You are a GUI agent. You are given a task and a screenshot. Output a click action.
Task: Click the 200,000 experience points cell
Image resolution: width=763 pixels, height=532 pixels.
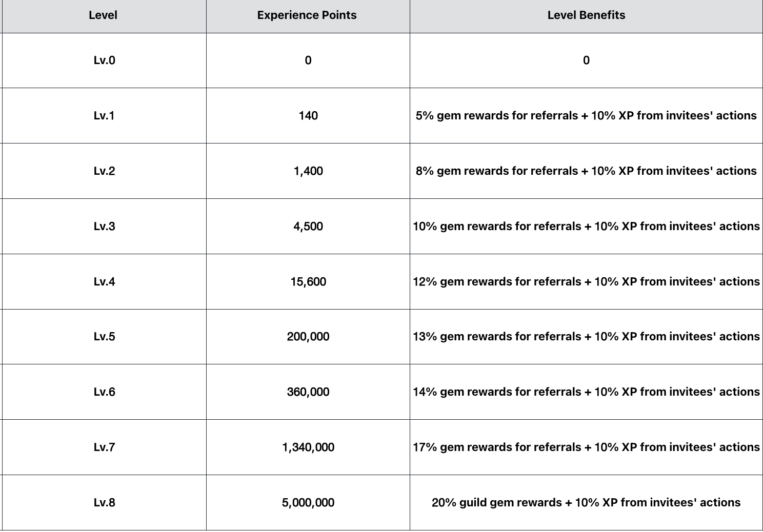308,337
